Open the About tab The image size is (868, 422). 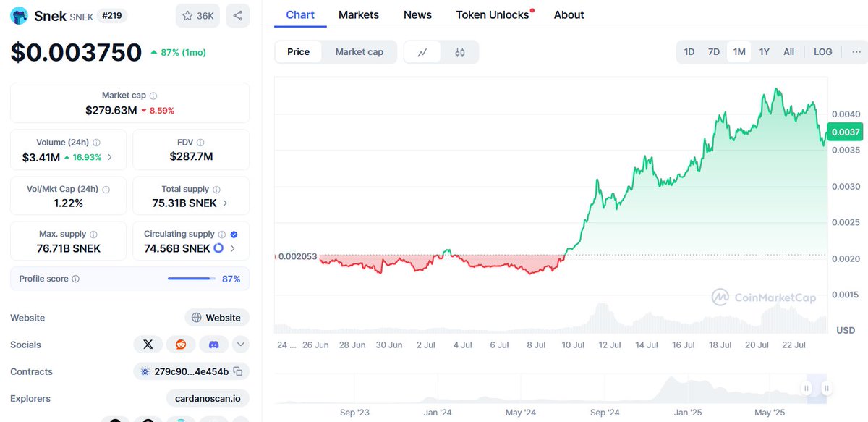[x=569, y=14]
